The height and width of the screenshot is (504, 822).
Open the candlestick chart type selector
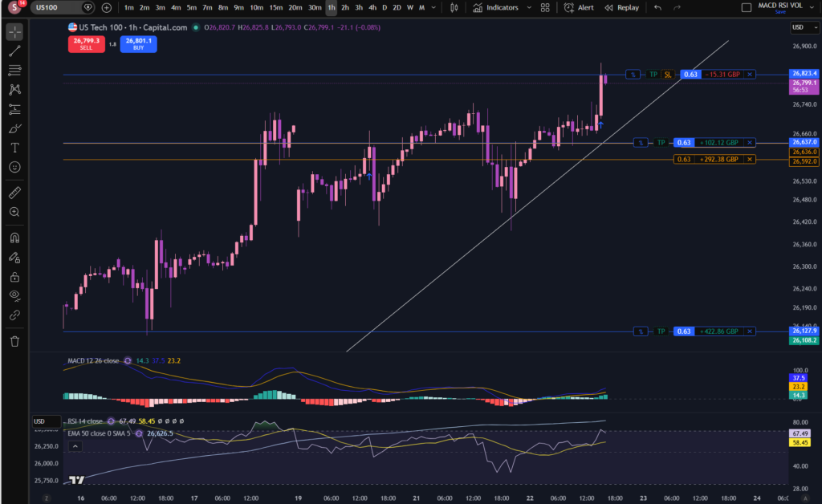click(454, 8)
